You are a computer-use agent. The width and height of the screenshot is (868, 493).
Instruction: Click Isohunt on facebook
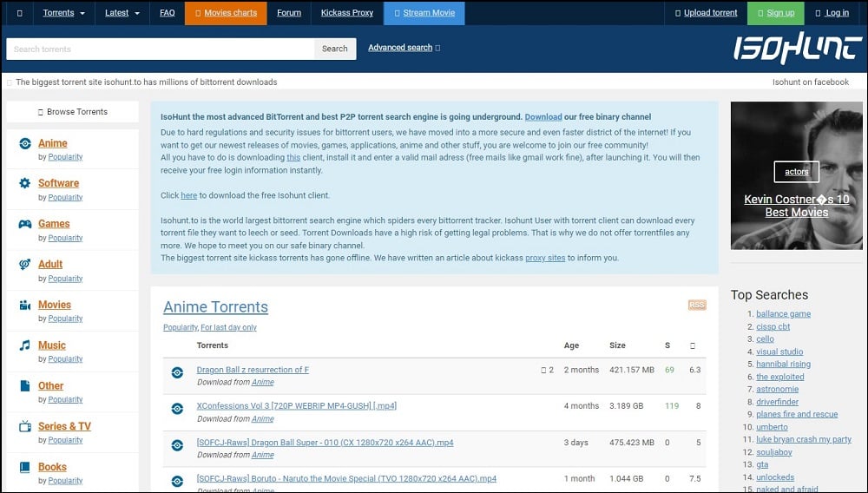pos(811,82)
